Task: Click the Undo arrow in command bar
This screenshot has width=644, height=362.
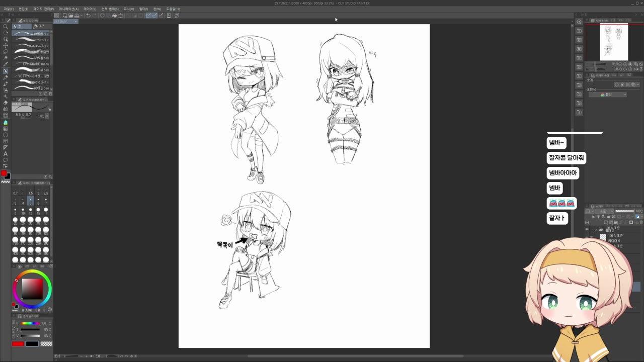Action: click(88, 15)
